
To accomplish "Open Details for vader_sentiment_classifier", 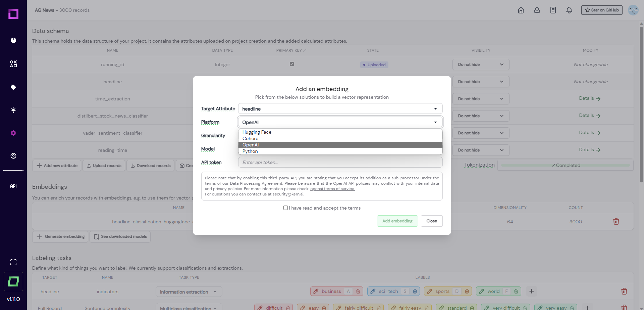I will [590, 133].
